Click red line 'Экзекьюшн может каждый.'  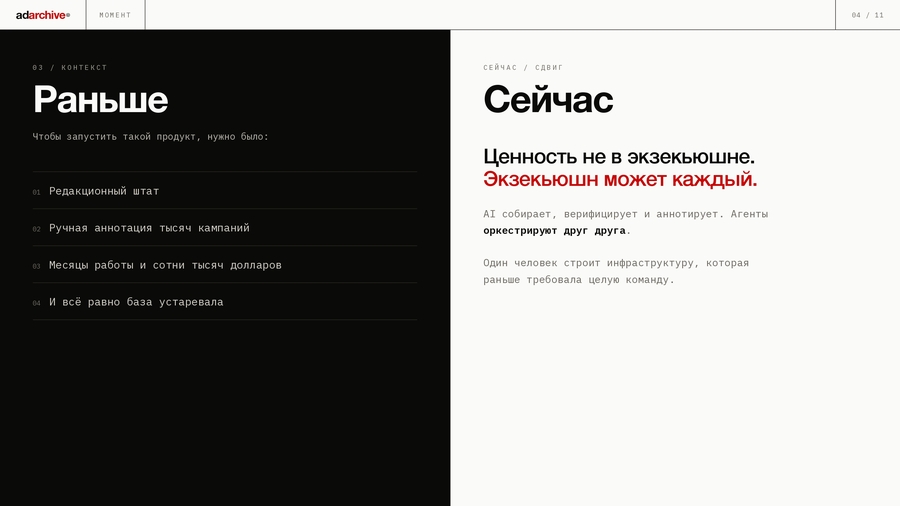pos(620,179)
